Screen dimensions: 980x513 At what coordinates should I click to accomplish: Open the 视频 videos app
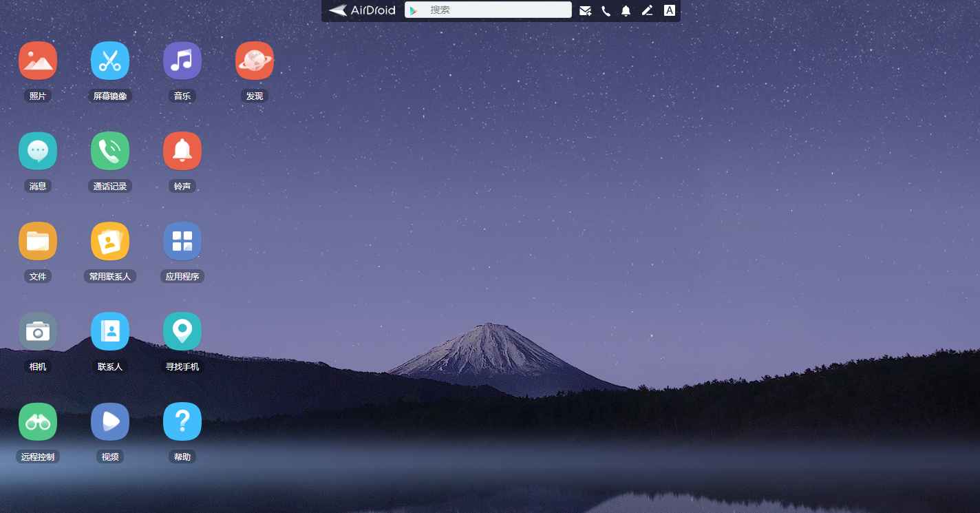click(110, 421)
